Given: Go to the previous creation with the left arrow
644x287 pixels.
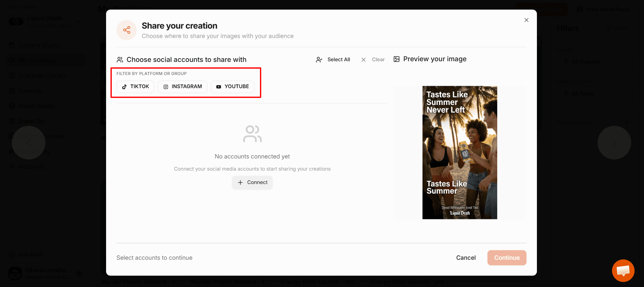Looking at the screenshot, I should coord(29,143).
